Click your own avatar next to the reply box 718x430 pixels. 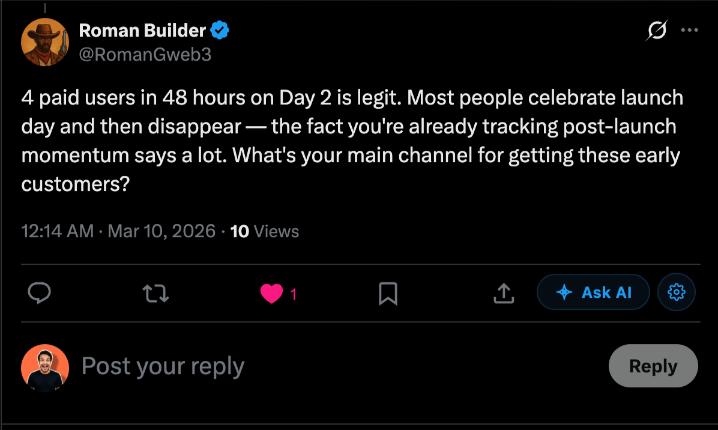45,367
